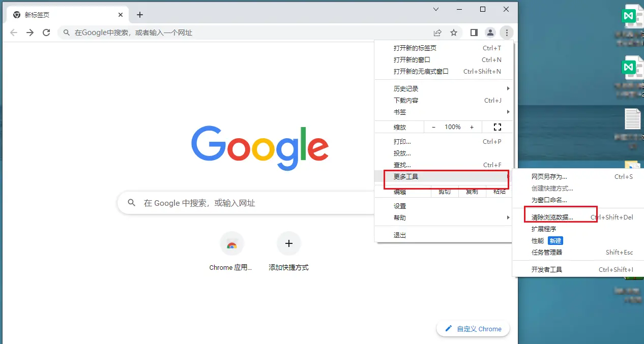Viewport: 644px width, 344px height.
Task: Open the share icon in the toolbar
Action: coord(437,32)
